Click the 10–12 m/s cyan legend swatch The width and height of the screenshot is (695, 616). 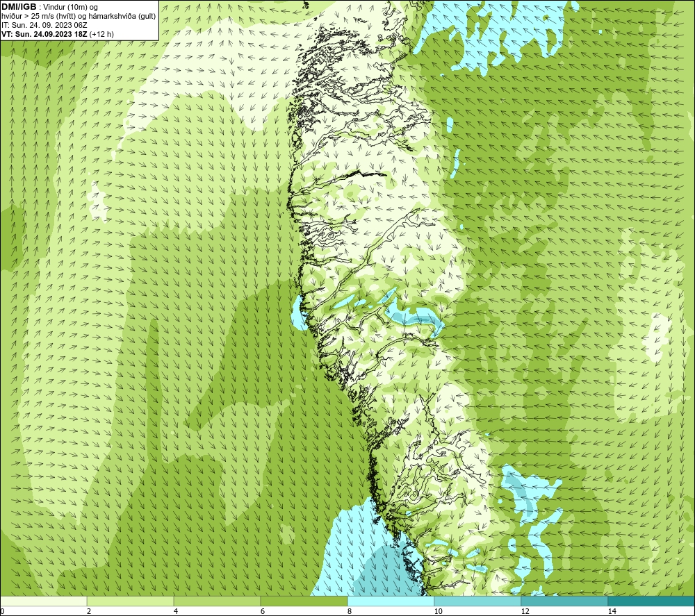[478, 601]
